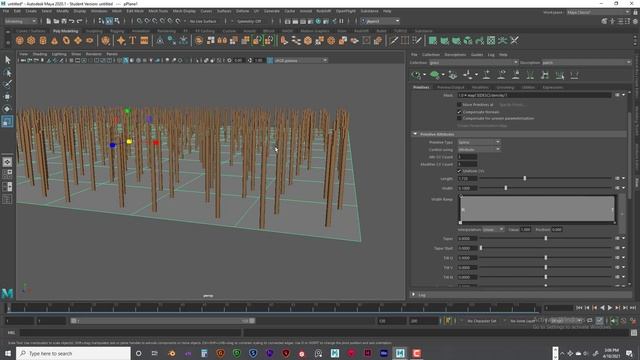Image resolution: width=640 pixels, height=360 pixels.
Task: Go to end of playback range
Action: point(633,308)
